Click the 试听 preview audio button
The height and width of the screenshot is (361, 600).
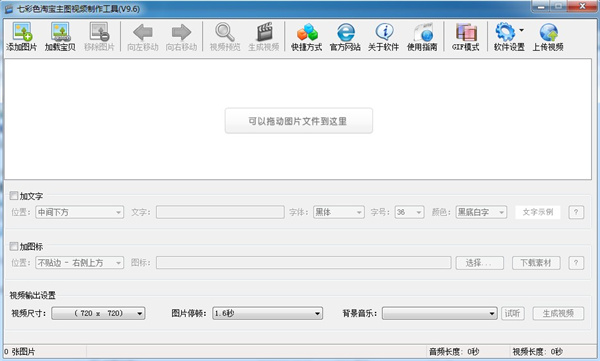tap(513, 313)
